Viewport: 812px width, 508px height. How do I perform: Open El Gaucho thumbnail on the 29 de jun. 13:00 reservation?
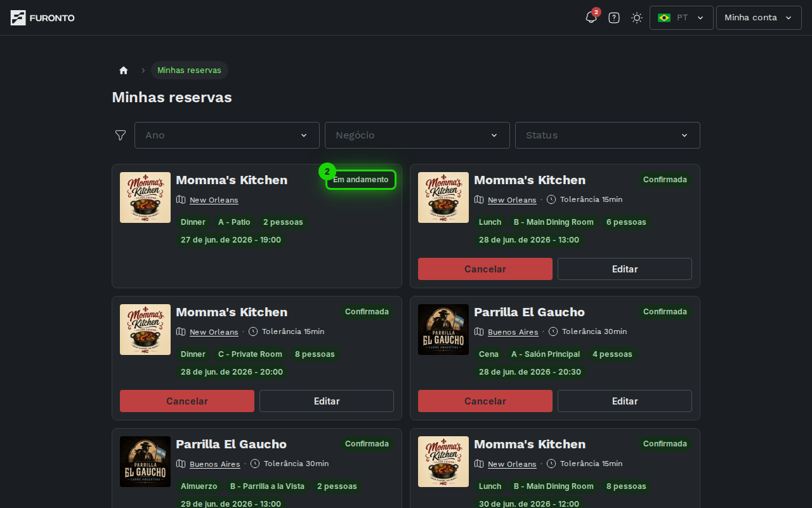[145, 462]
